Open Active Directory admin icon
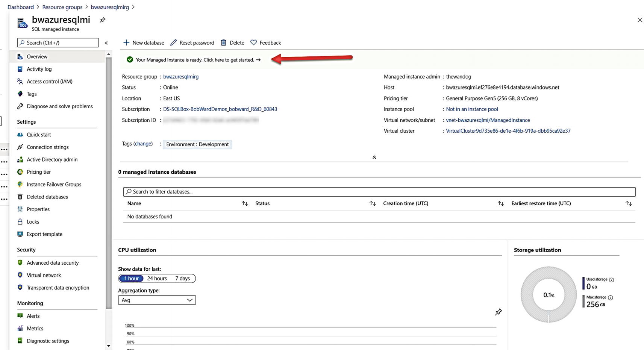This screenshot has width=644, height=350. pos(20,159)
